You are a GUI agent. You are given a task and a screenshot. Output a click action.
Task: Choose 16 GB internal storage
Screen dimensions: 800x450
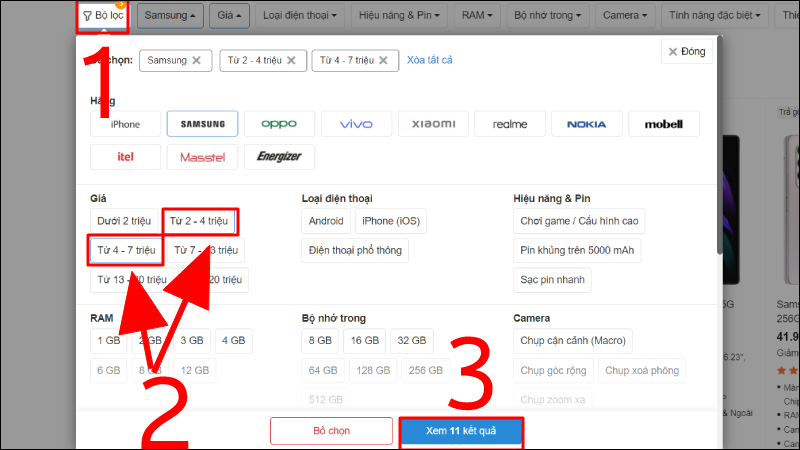click(364, 341)
